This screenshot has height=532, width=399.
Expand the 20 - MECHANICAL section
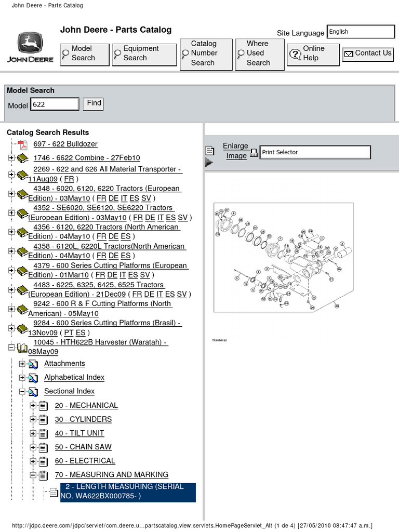(33, 405)
